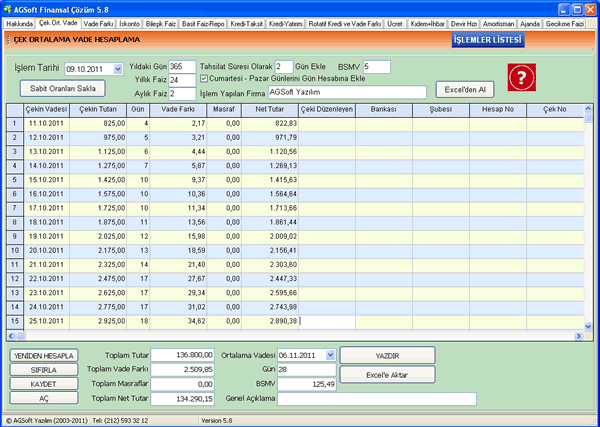Click the Excel'e Aktar export button
This screenshot has height=427, width=600.
[387, 374]
